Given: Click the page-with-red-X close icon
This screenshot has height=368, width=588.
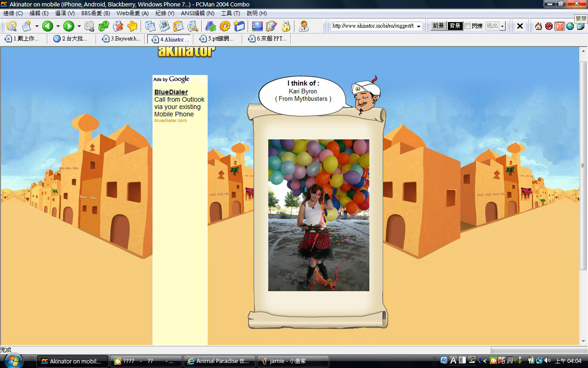Looking at the screenshot, I should 118,26.
